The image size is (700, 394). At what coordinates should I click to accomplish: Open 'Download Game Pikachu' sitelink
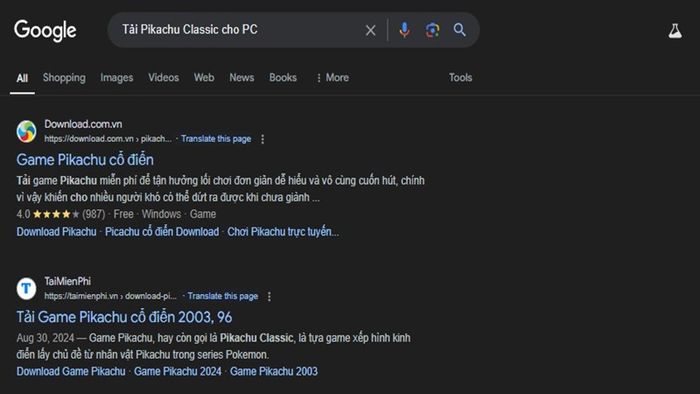click(x=71, y=371)
